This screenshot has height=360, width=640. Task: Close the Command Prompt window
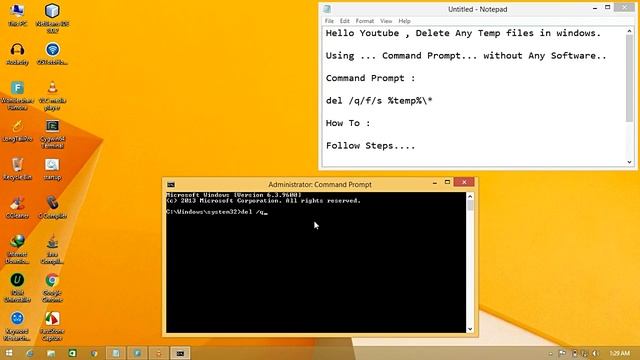coord(464,182)
